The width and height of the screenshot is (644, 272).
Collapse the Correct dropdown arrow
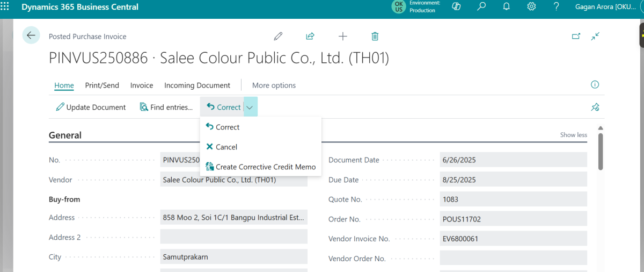point(250,107)
